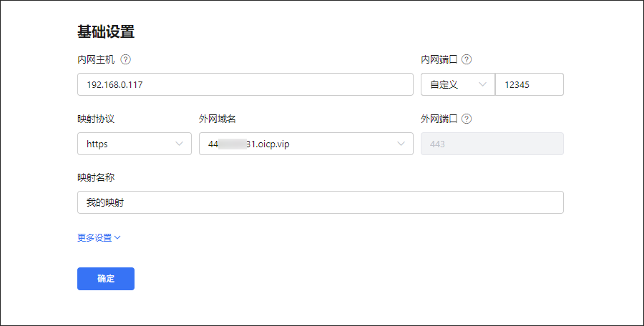Image resolution: width=644 pixels, height=326 pixels.
Task: Open the 外网域名 dropdown ending in oicp.vip
Action: 306,144
